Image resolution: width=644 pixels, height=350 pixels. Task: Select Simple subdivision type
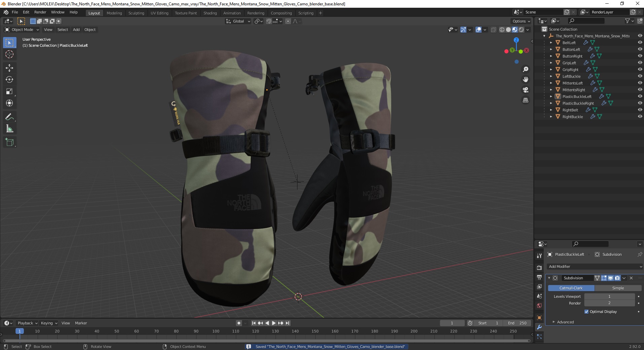(x=618, y=288)
